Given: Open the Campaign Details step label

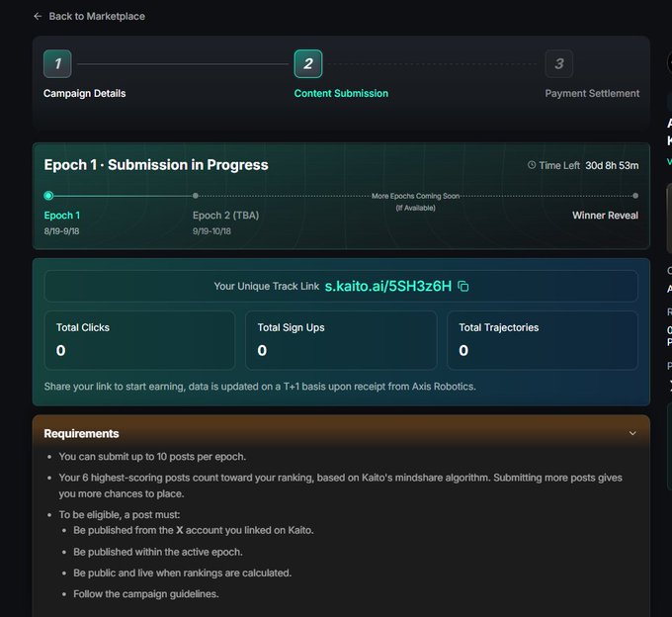Looking at the screenshot, I should (x=84, y=94).
